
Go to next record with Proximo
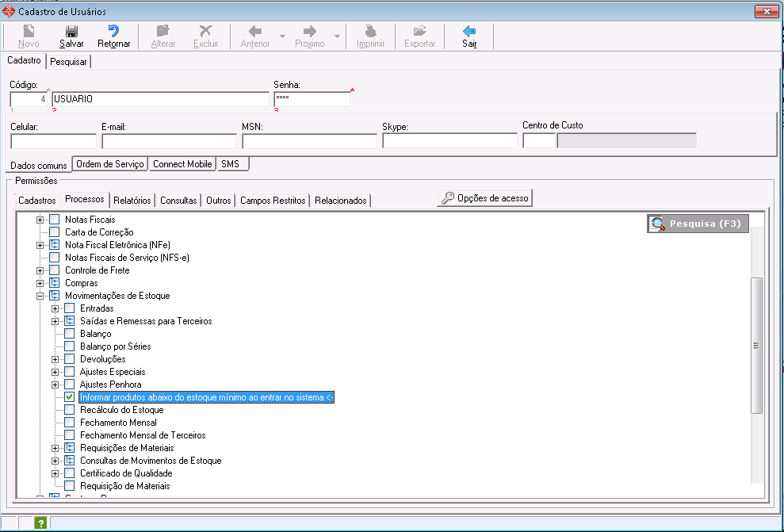point(309,36)
